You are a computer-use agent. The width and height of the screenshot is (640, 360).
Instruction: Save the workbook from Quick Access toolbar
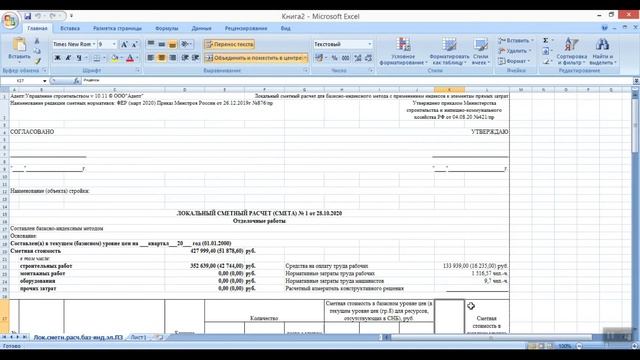point(28,16)
